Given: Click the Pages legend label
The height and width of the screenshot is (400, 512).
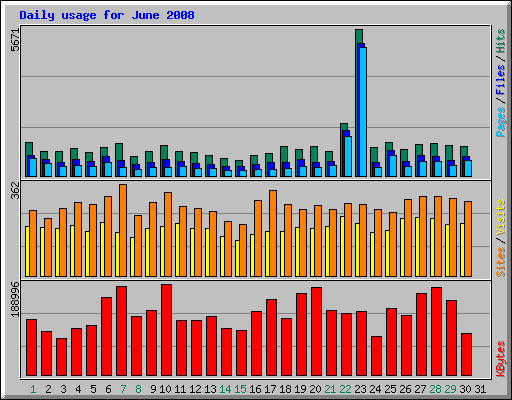Looking at the screenshot, I should [x=501, y=122].
